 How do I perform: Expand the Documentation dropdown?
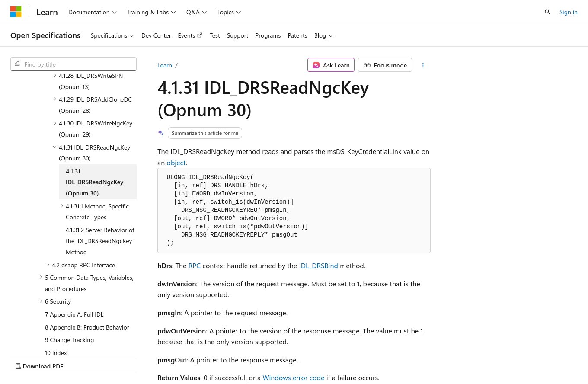click(92, 12)
